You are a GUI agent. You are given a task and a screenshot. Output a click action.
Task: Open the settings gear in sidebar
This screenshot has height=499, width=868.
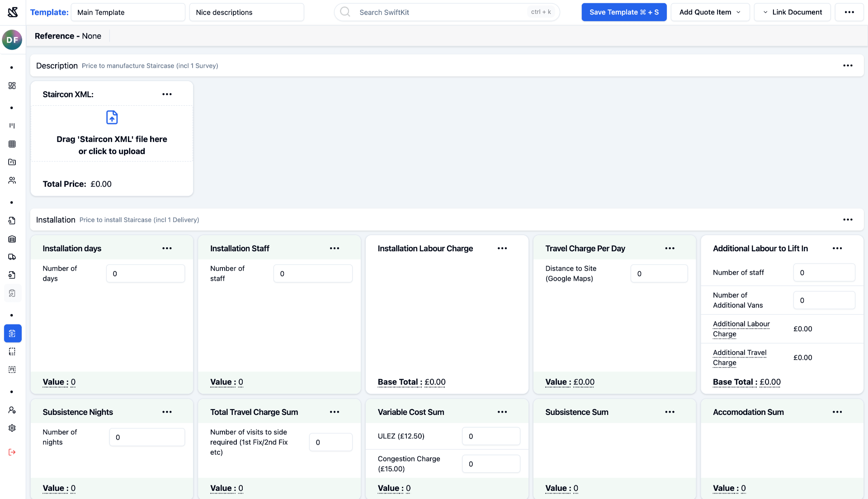[12, 428]
